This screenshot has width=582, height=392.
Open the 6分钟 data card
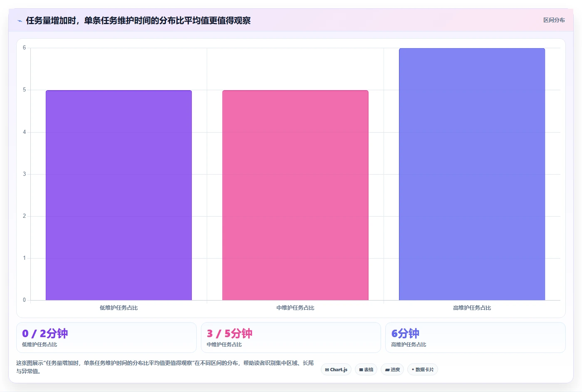click(x=476, y=338)
